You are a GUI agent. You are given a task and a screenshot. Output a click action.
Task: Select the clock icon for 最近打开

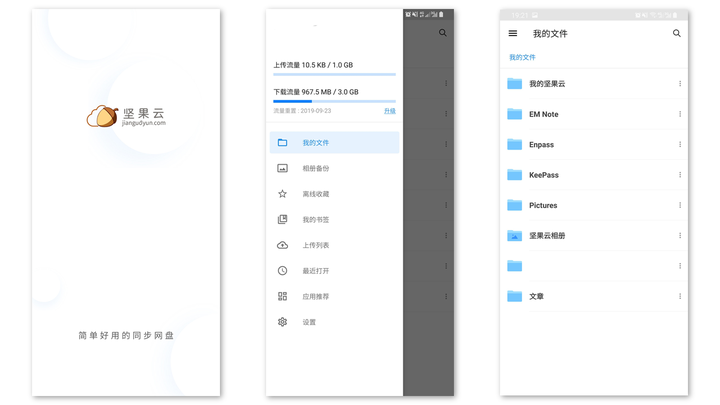pyautogui.click(x=282, y=271)
